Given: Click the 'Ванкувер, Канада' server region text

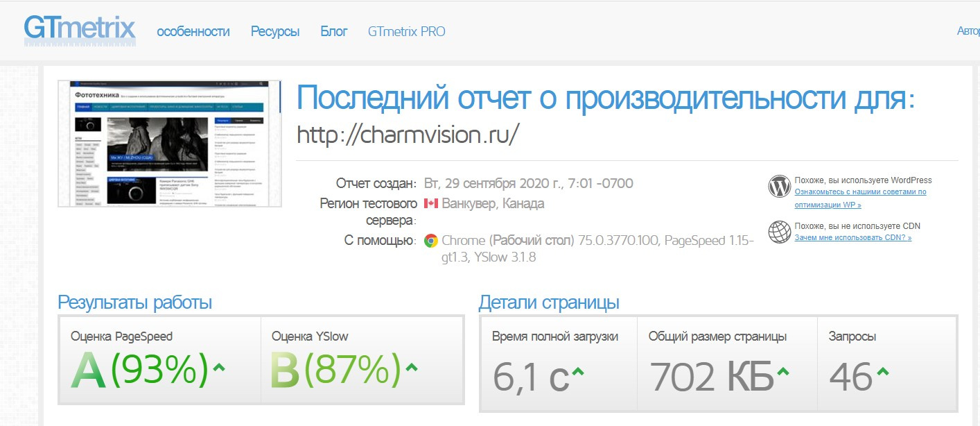Looking at the screenshot, I should click(493, 204).
